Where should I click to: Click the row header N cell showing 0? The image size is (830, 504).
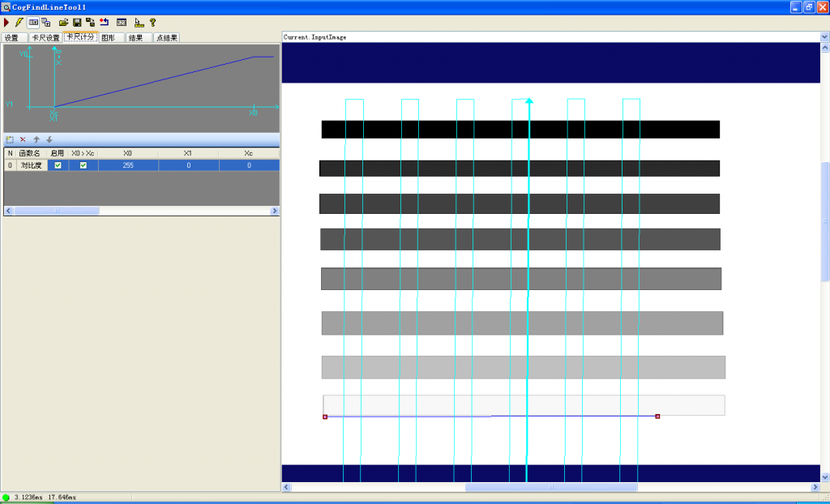click(x=10, y=165)
